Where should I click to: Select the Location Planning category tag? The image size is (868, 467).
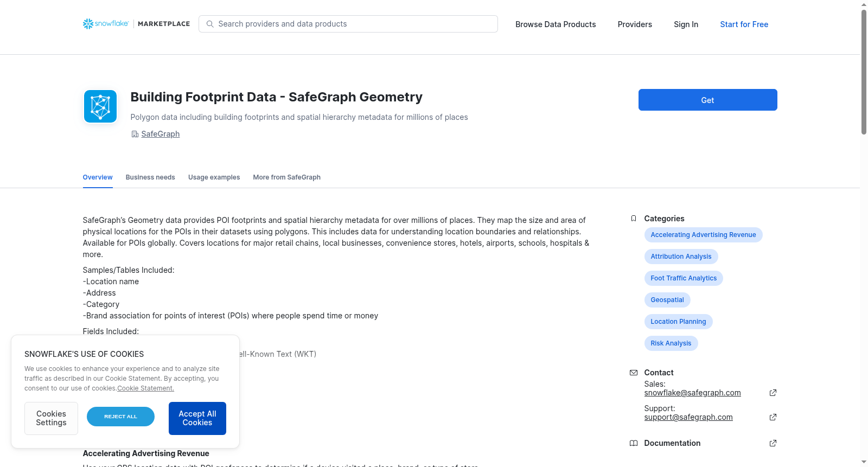(x=678, y=322)
